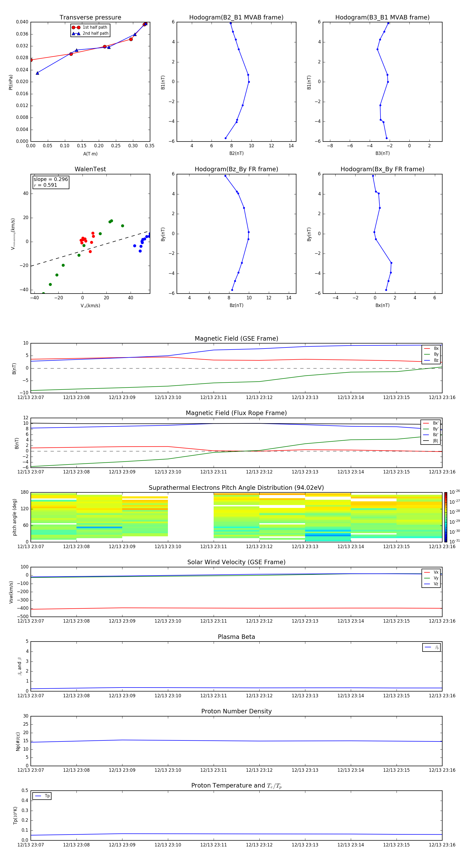This screenshot has height=868, width=473.
Task: Click the 'Transverse pressure' plot title
Action: point(90,18)
